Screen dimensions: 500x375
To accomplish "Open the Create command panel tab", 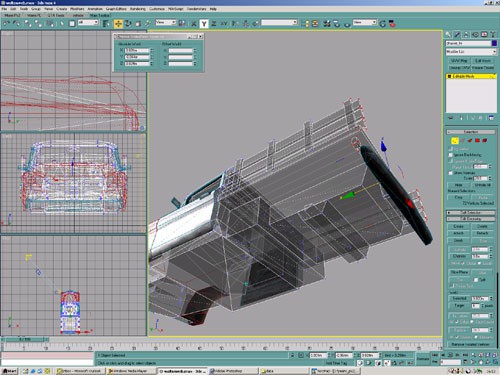I will (448, 34).
